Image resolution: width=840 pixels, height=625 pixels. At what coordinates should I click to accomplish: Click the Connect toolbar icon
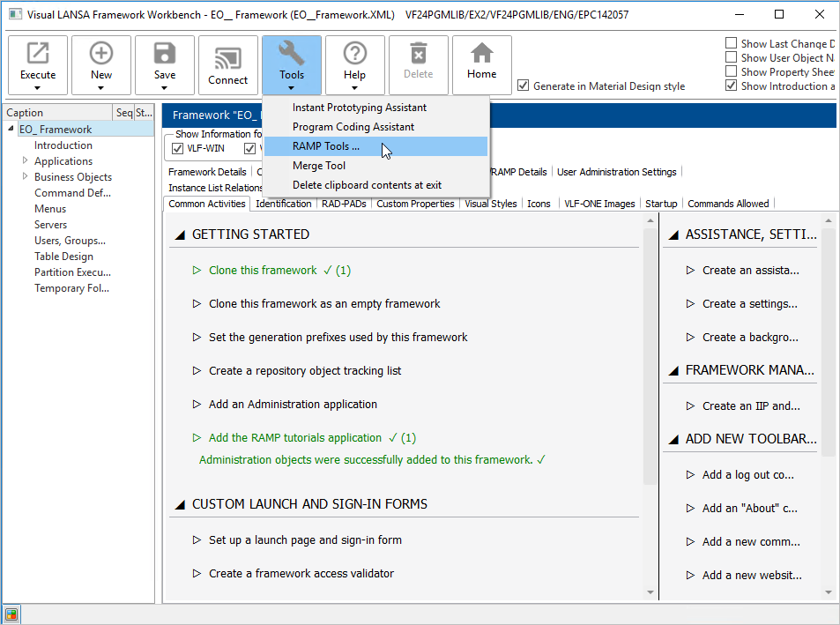tap(228, 56)
